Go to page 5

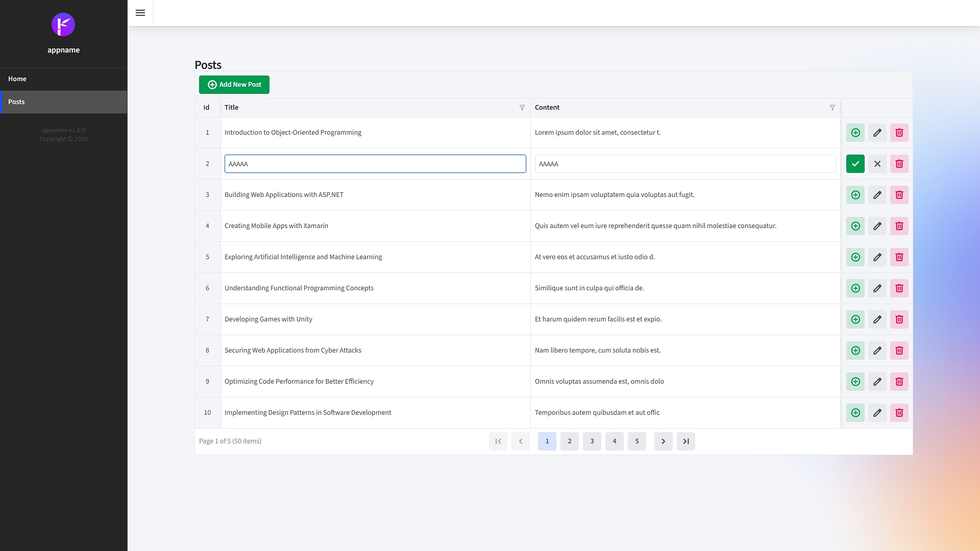pyautogui.click(x=637, y=441)
